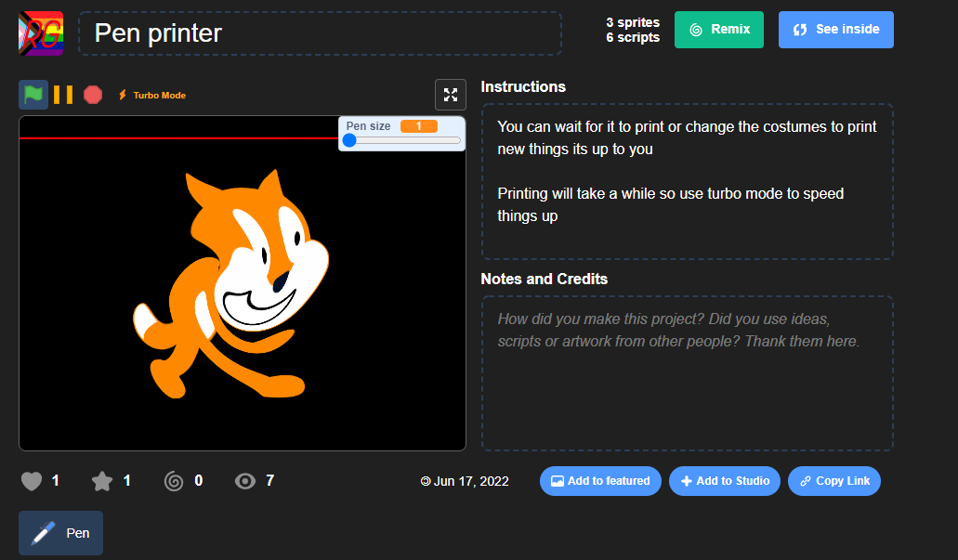
Task: Edit the Pen printer title field
Action: click(320, 33)
